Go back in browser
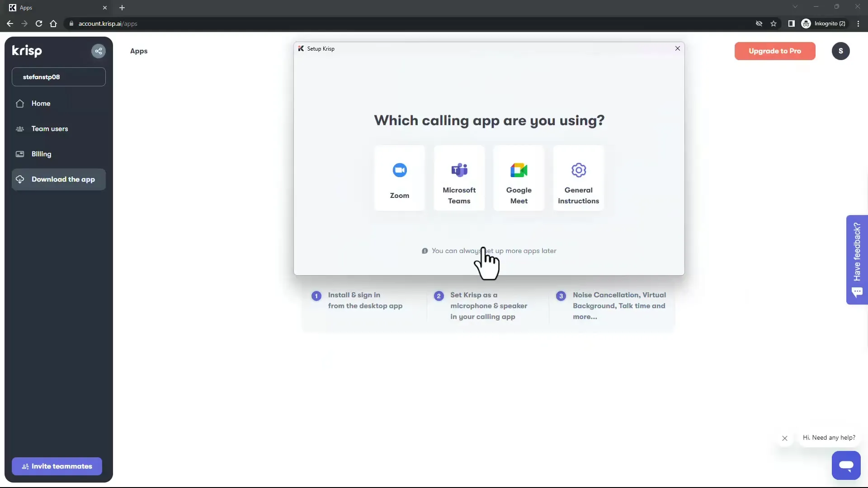This screenshot has width=868, height=488. tap(10, 23)
